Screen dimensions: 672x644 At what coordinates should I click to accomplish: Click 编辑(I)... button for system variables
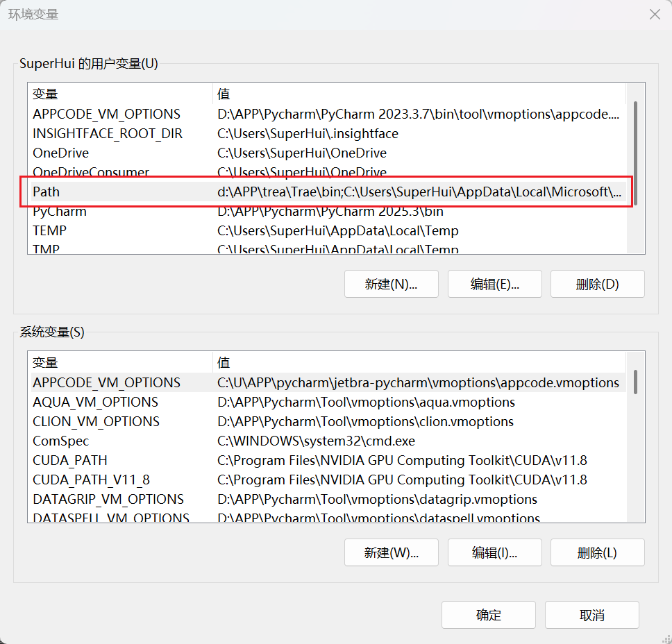click(494, 552)
